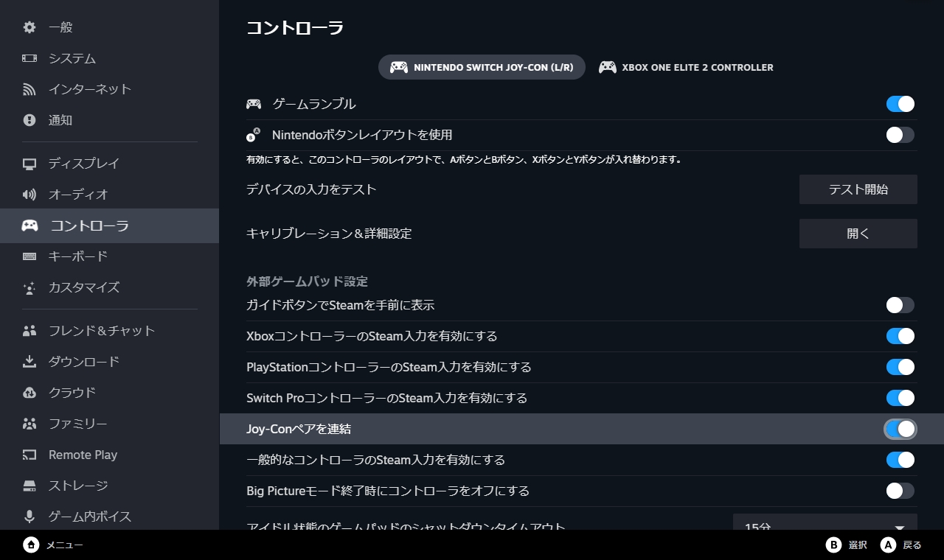Go to インターネット settings
Viewport: 944px width, 560px height.
click(x=109, y=89)
